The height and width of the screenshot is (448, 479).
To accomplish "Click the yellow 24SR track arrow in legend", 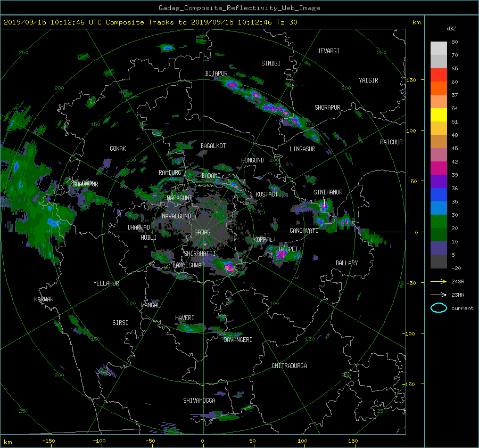I will tap(439, 281).
